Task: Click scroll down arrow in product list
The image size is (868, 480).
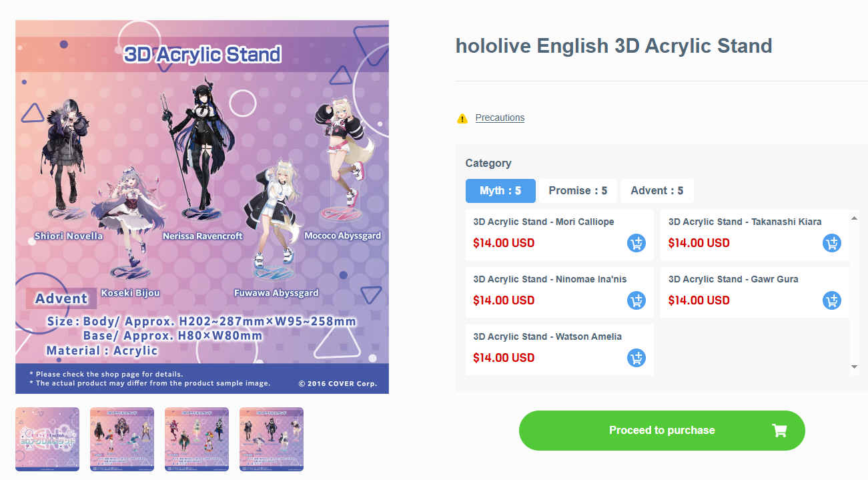Action: pyautogui.click(x=854, y=367)
